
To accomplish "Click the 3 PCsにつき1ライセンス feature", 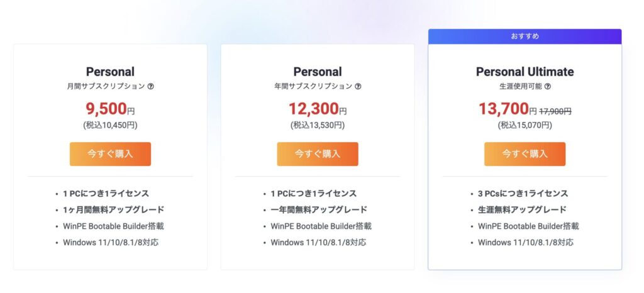I will 523,194.
